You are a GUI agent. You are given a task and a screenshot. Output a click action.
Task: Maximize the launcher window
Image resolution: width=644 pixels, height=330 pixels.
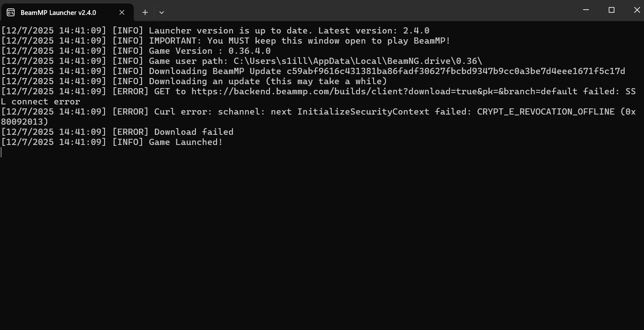pos(611,10)
